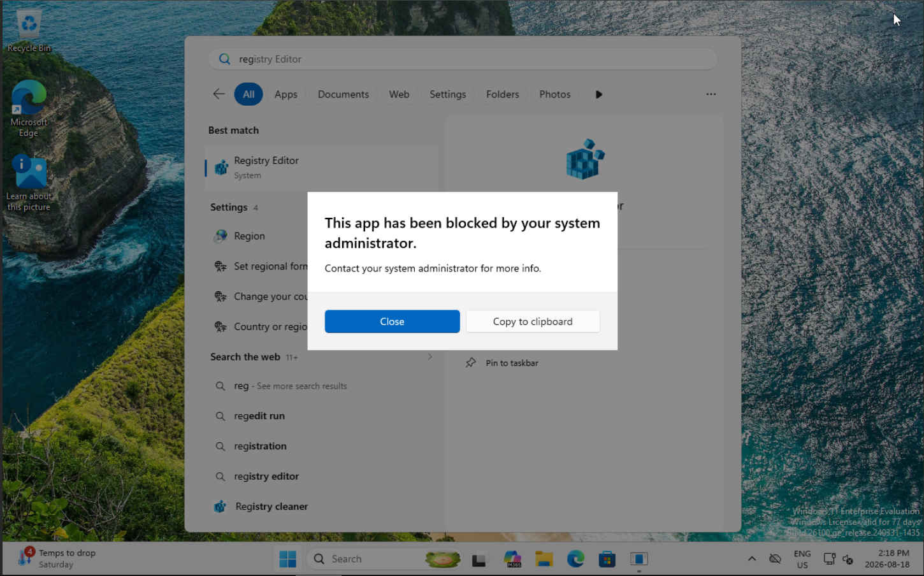This screenshot has width=924, height=576.
Task: Click the large Registry Editor cube icon
Action: [585, 159]
